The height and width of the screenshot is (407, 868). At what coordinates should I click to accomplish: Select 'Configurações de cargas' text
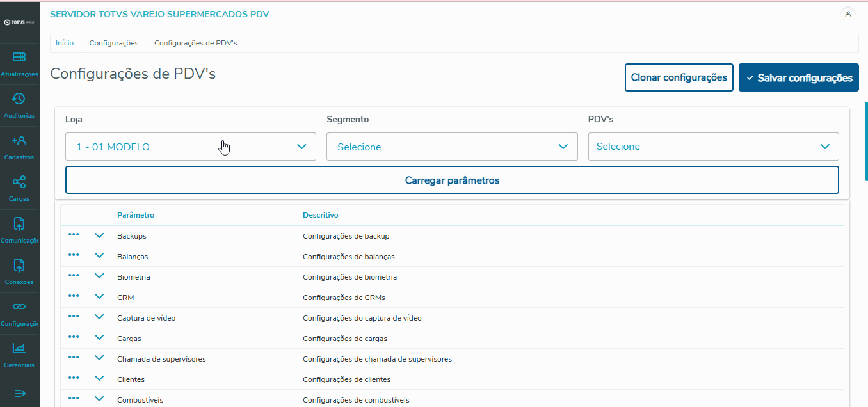pyautogui.click(x=345, y=339)
